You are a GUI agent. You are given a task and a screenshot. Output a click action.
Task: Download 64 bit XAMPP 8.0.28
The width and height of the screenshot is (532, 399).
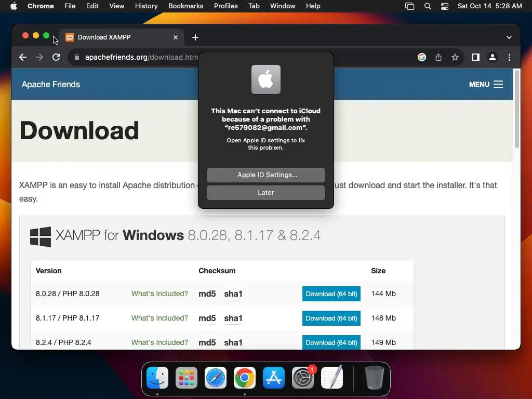click(331, 294)
